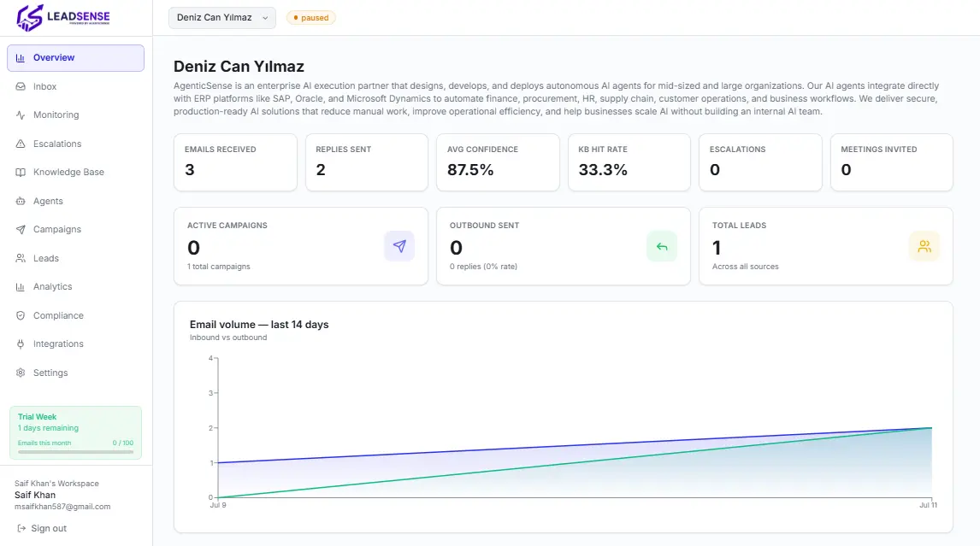Select the Meetings Invited card
The image size is (980, 546).
892,162
